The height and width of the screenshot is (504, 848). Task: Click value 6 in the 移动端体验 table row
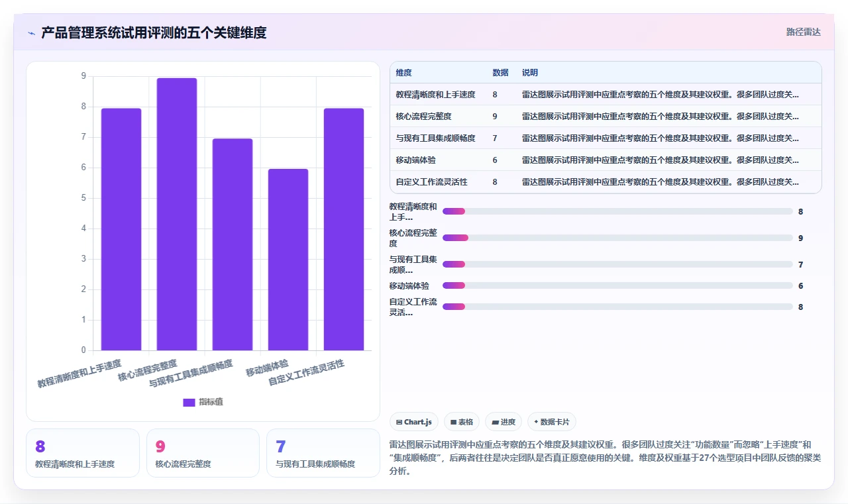click(x=495, y=160)
